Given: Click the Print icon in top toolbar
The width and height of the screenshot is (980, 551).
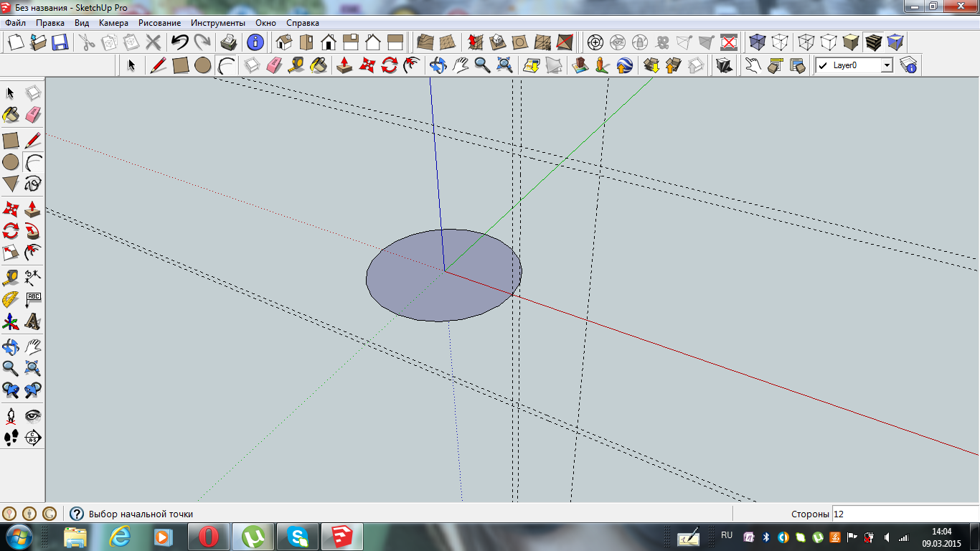Looking at the screenshot, I should (x=228, y=42).
